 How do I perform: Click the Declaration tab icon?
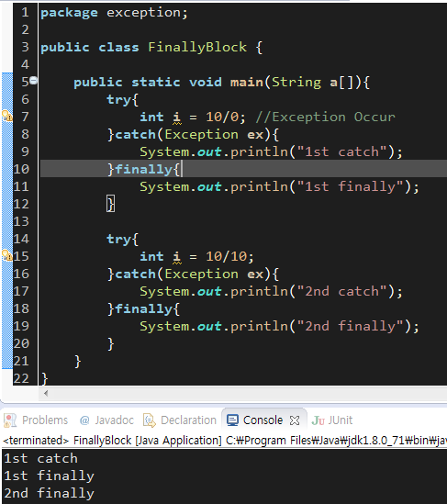[150, 420]
